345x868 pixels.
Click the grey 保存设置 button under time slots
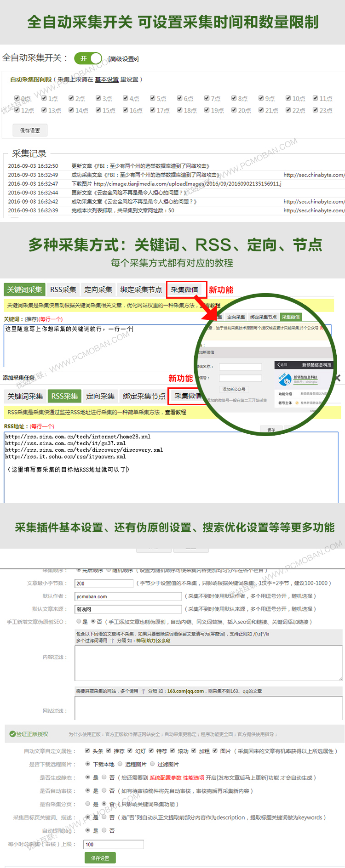(x=30, y=130)
